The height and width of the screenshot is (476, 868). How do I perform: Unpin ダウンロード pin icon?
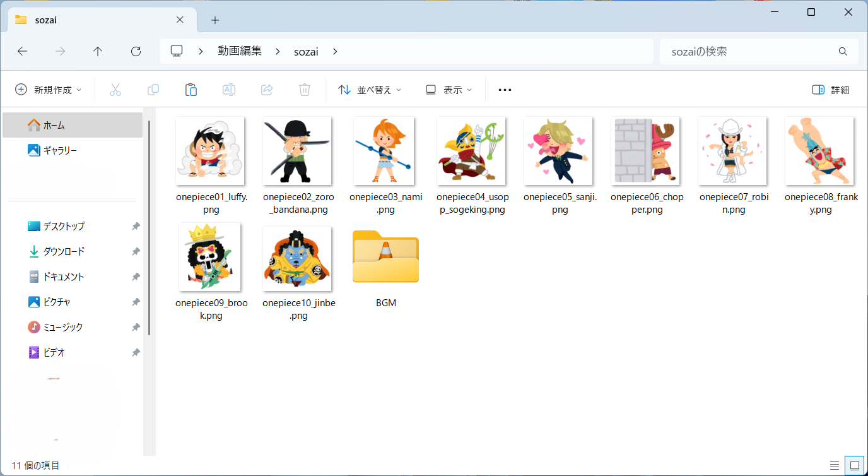(136, 251)
